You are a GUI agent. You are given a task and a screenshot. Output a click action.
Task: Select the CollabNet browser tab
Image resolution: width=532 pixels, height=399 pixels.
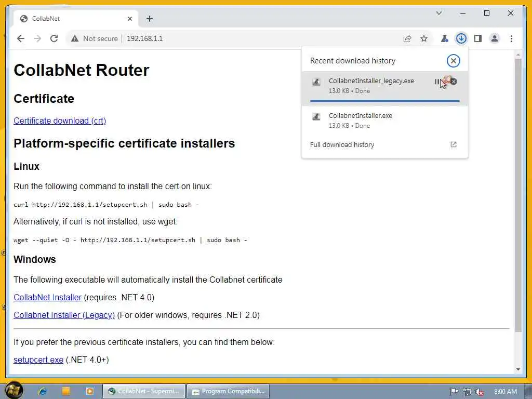[x=76, y=19]
